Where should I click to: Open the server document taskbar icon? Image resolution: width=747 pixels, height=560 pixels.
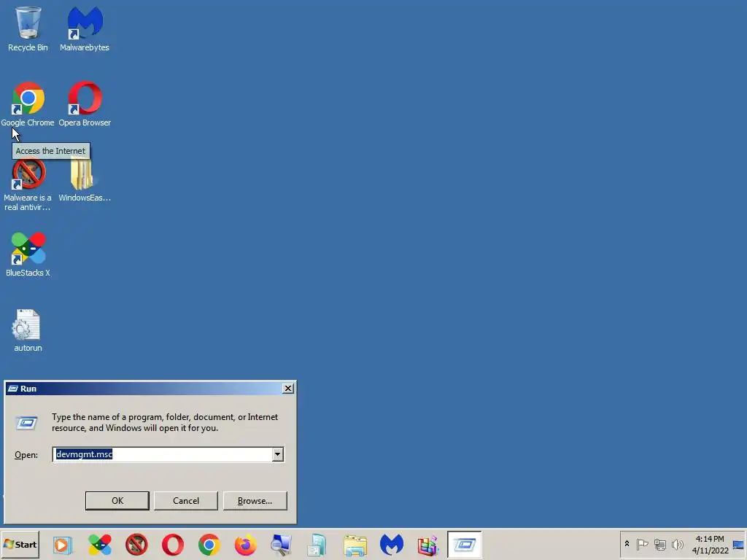317,545
